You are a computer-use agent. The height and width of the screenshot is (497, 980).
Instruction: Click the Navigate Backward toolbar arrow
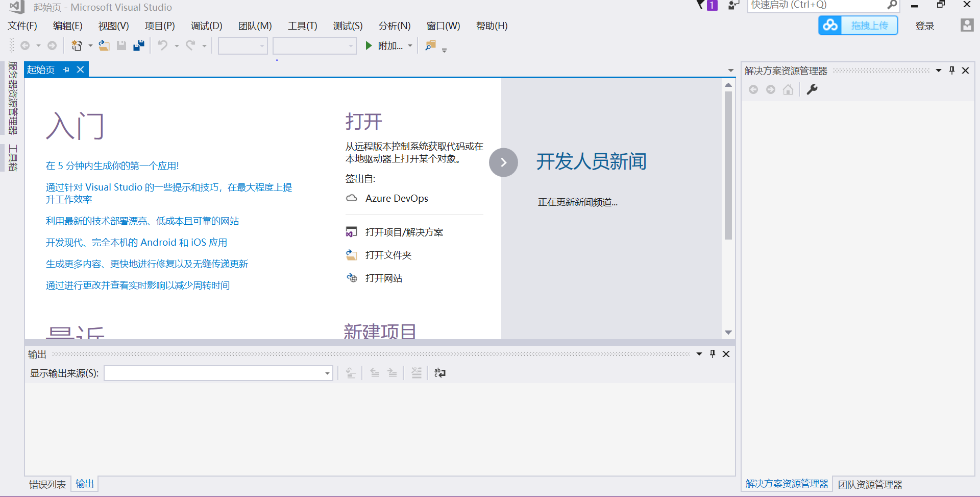(24, 46)
